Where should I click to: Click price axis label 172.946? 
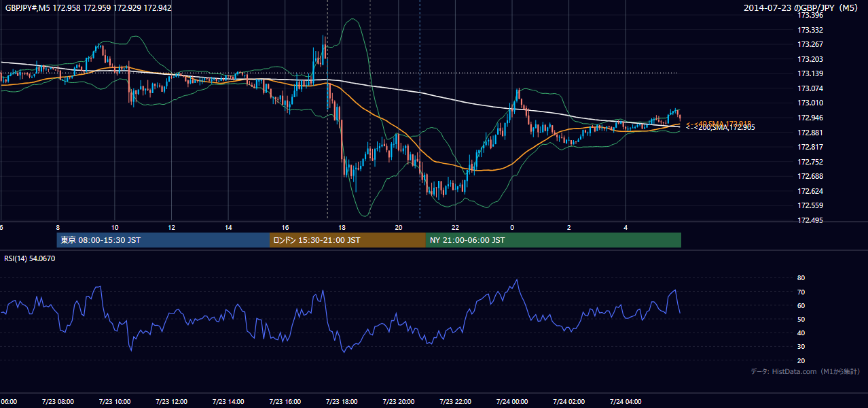point(810,118)
